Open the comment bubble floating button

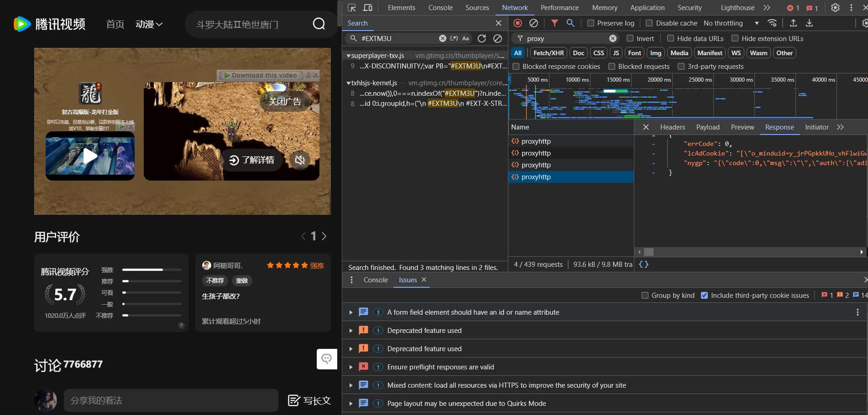(327, 359)
